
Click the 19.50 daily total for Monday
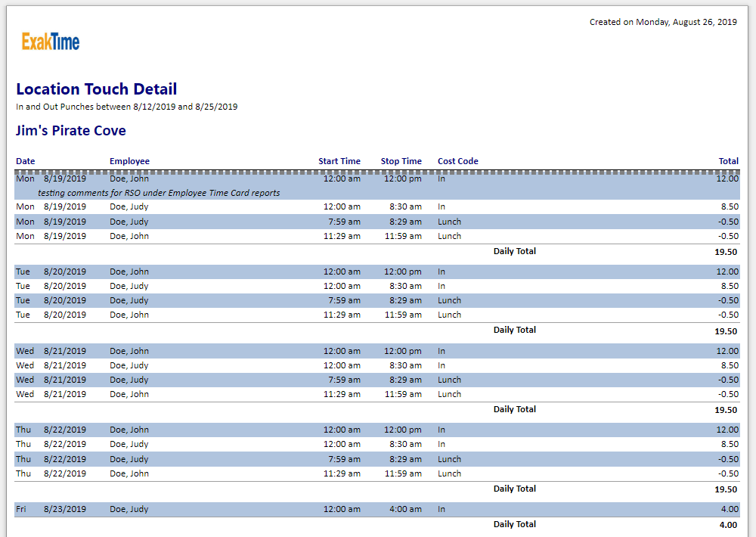[x=726, y=252]
